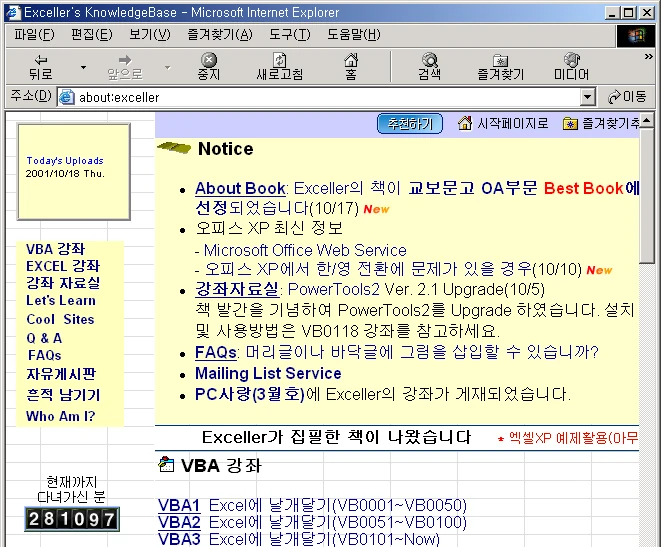This screenshot has height=547, width=661.
Task: Click the Refresh (새로고침) toolbar icon
Action: pyautogui.click(x=279, y=60)
